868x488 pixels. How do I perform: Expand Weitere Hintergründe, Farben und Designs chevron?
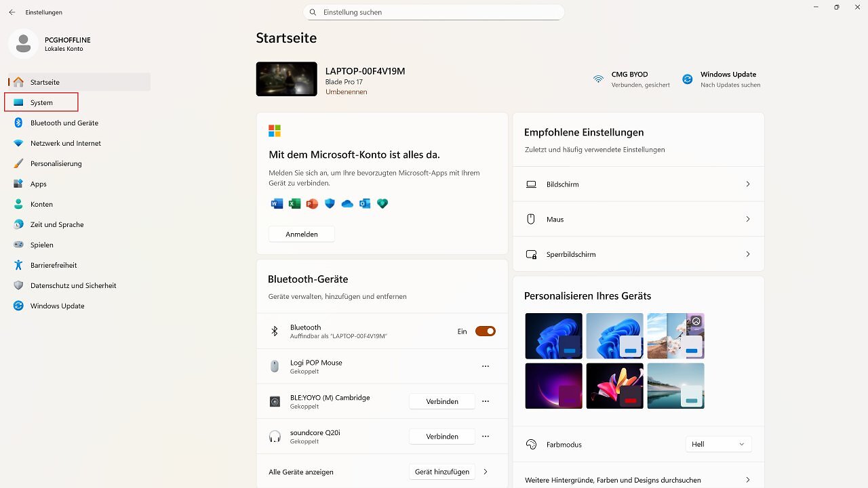point(748,480)
